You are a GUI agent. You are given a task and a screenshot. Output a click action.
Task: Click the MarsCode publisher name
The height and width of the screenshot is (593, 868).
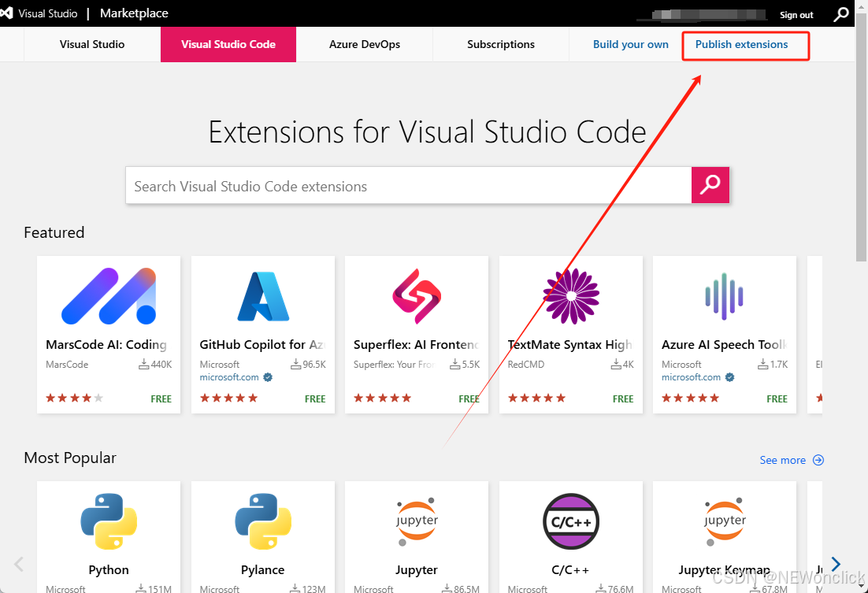67,365
